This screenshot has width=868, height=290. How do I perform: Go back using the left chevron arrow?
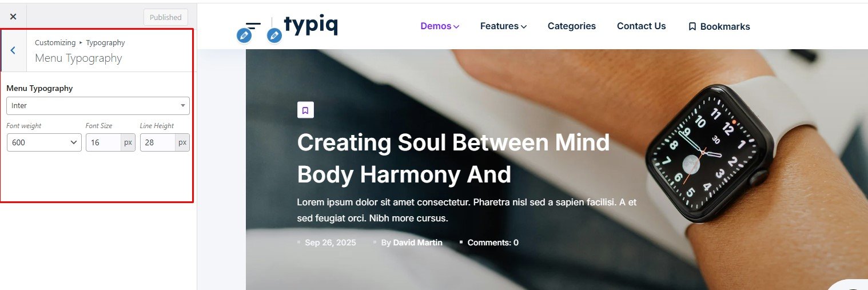point(13,50)
